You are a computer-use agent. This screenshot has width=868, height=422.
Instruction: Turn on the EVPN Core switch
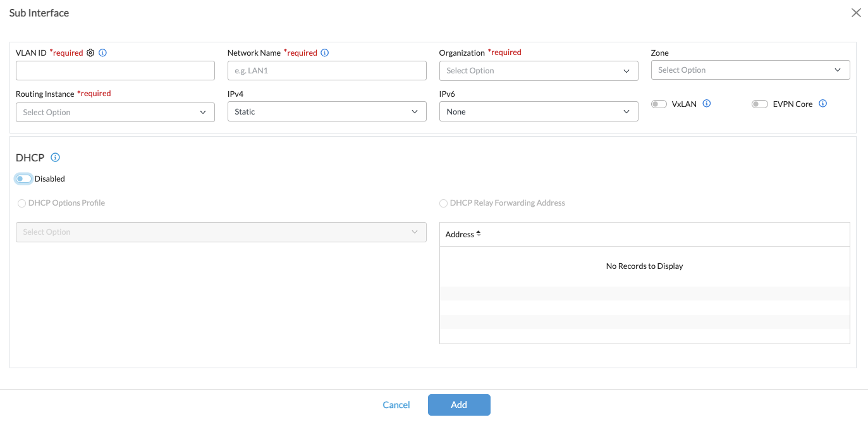(759, 104)
